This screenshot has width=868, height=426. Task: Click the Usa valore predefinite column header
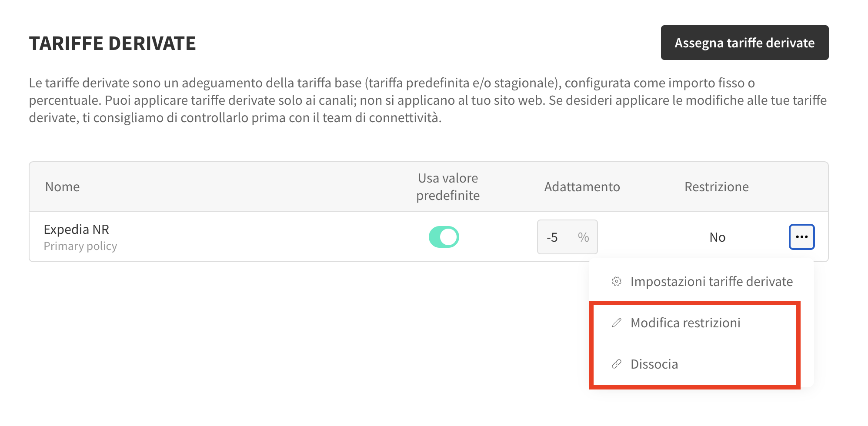[x=448, y=187]
